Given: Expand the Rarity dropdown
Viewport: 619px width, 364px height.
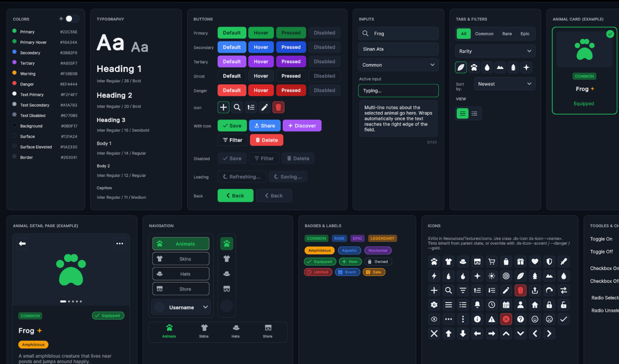Looking at the screenshot, I should click(x=495, y=51).
